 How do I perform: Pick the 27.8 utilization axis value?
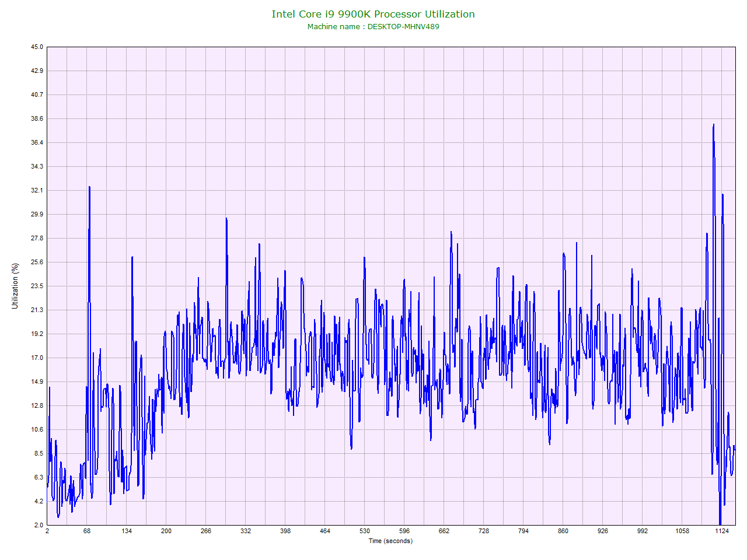pyautogui.click(x=37, y=238)
